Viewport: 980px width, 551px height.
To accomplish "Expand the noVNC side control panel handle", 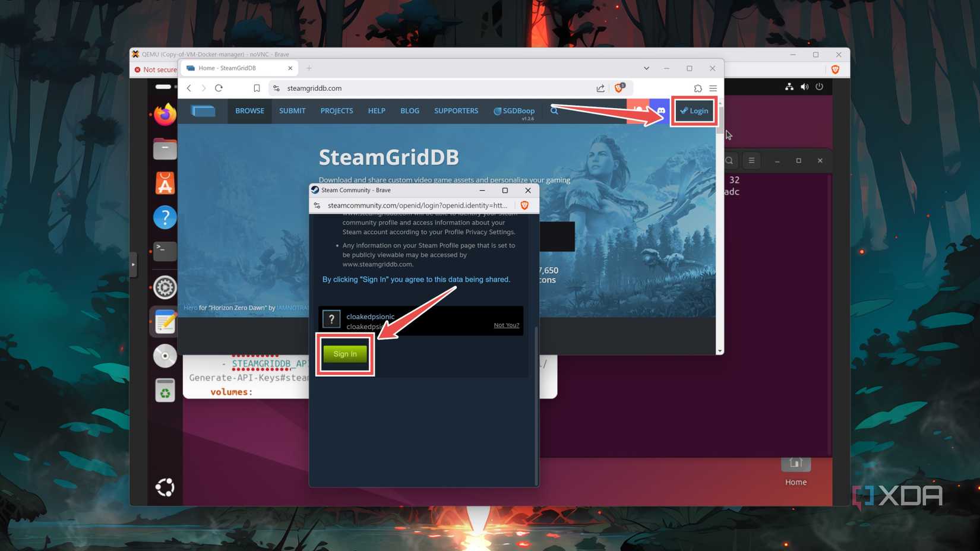I will pyautogui.click(x=133, y=265).
